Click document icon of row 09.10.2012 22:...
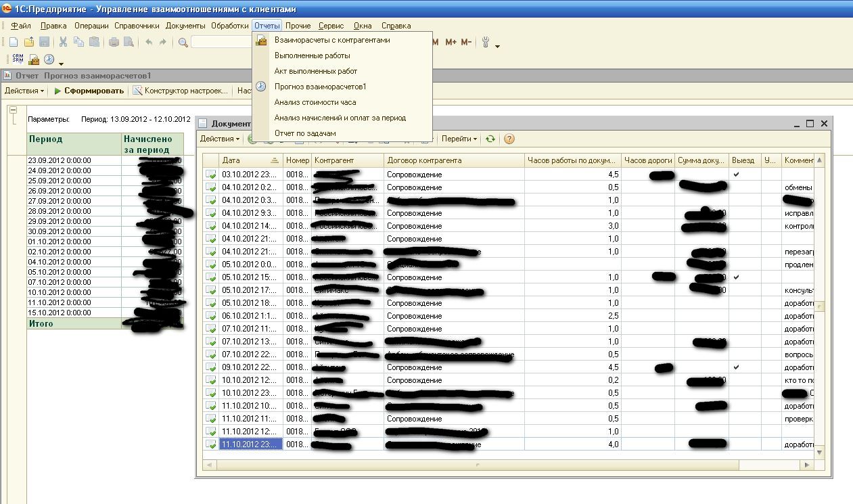 [211, 367]
